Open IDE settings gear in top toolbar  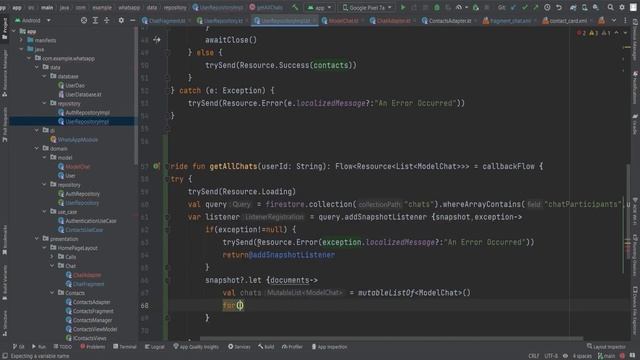point(622,7)
